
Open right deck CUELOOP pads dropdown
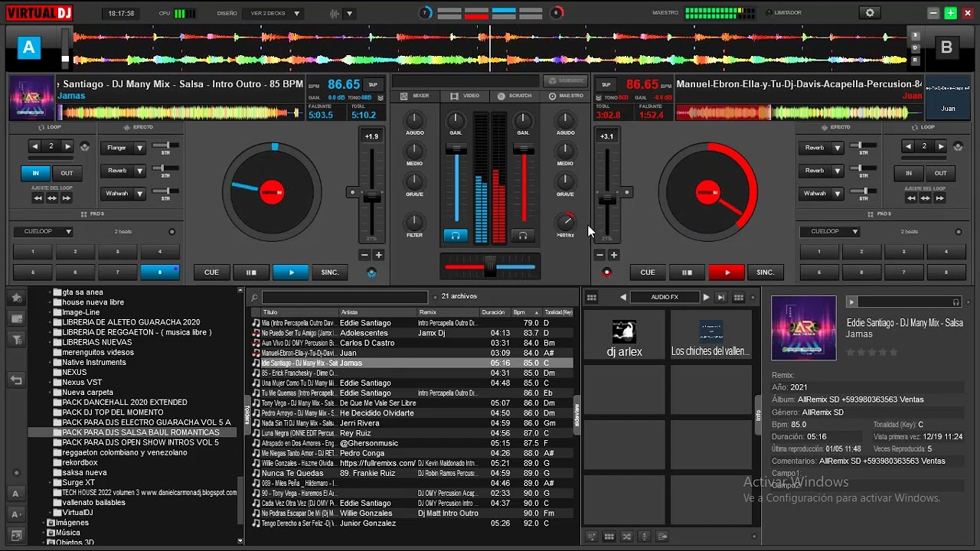829,231
